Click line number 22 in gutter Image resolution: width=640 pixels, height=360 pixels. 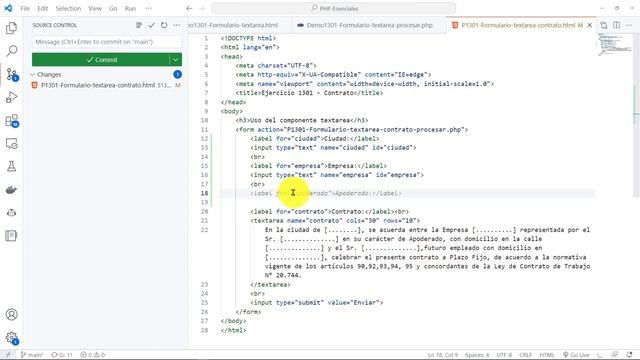[204, 230]
